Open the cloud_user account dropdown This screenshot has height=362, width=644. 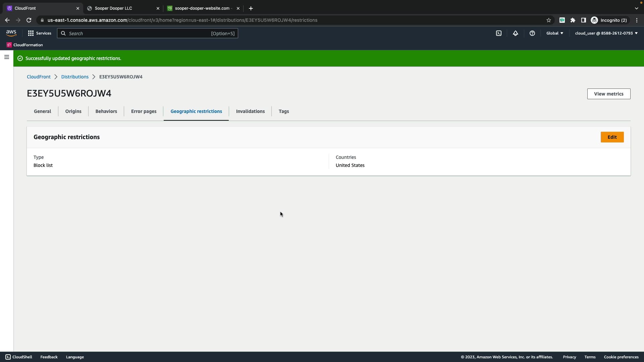pos(606,33)
